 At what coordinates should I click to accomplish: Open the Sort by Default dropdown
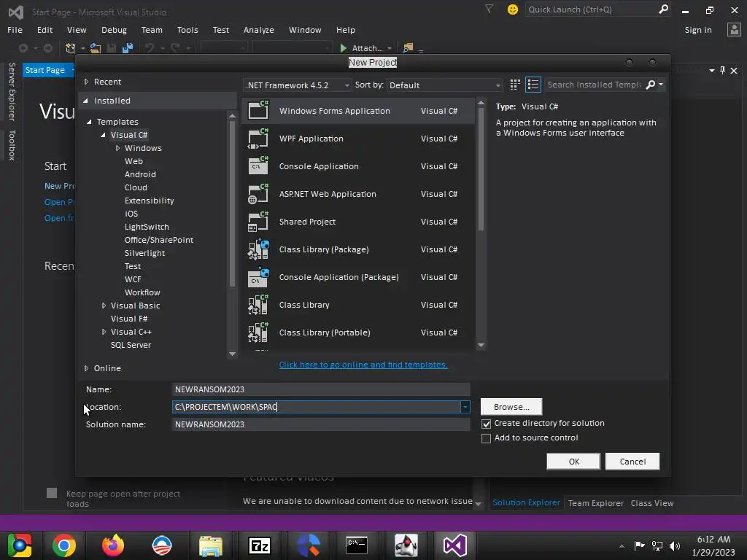[x=444, y=85]
